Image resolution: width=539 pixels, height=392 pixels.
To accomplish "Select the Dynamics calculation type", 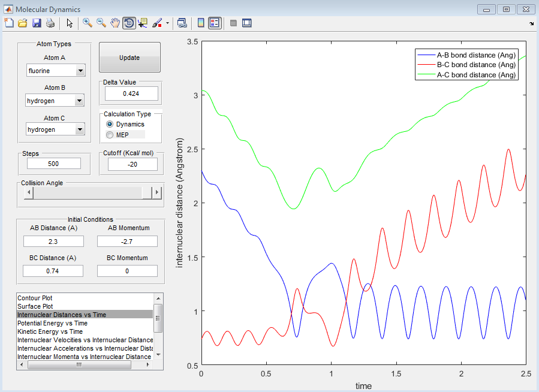I will click(110, 124).
